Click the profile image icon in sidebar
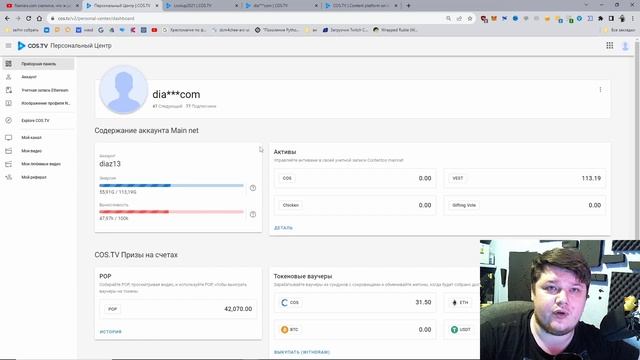Image resolution: width=640 pixels, height=360 pixels. (x=9, y=103)
